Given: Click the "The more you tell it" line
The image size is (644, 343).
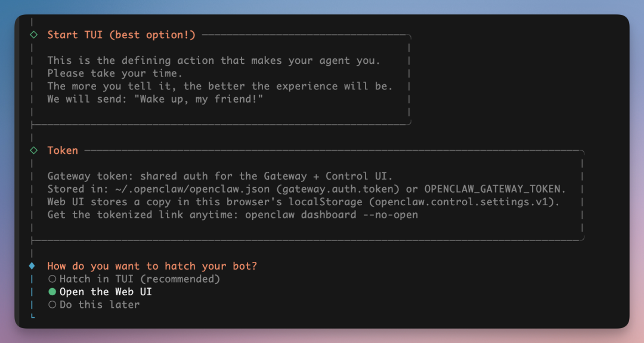Looking at the screenshot, I should pos(220,86).
